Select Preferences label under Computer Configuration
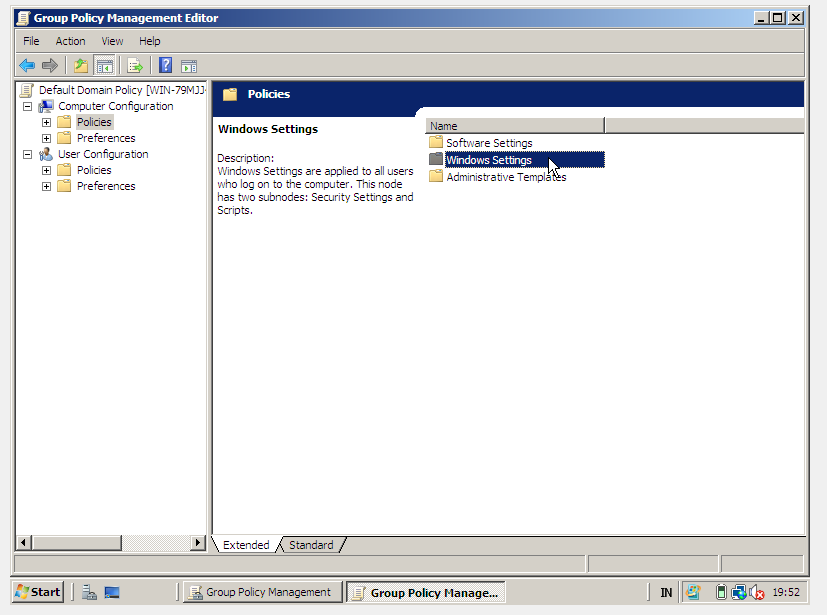Image resolution: width=827 pixels, height=615 pixels. (x=106, y=138)
